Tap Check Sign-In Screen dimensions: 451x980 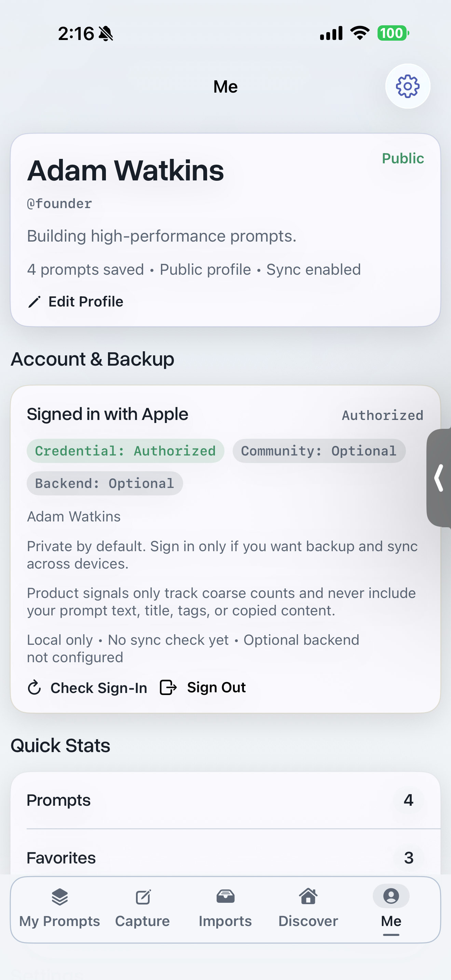tap(98, 688)
